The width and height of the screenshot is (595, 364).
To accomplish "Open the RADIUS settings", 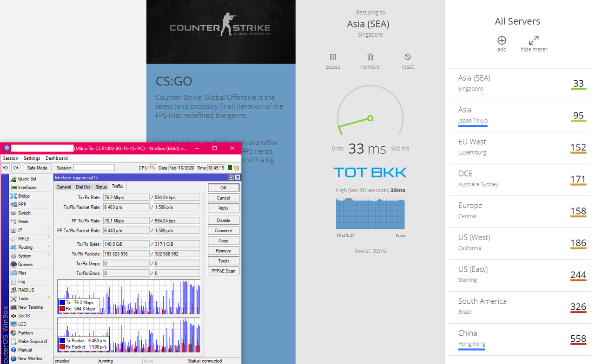I will tap(26, 290).
